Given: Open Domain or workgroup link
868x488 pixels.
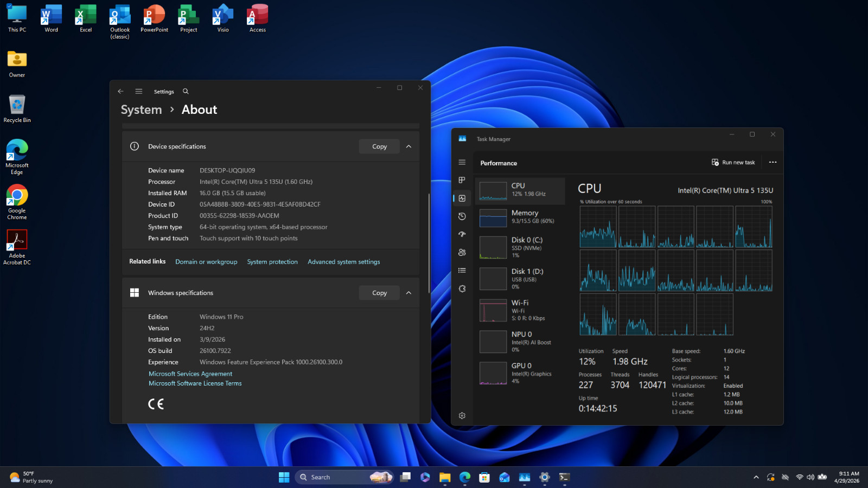Looking at the screenshot, I should point(206,262).
